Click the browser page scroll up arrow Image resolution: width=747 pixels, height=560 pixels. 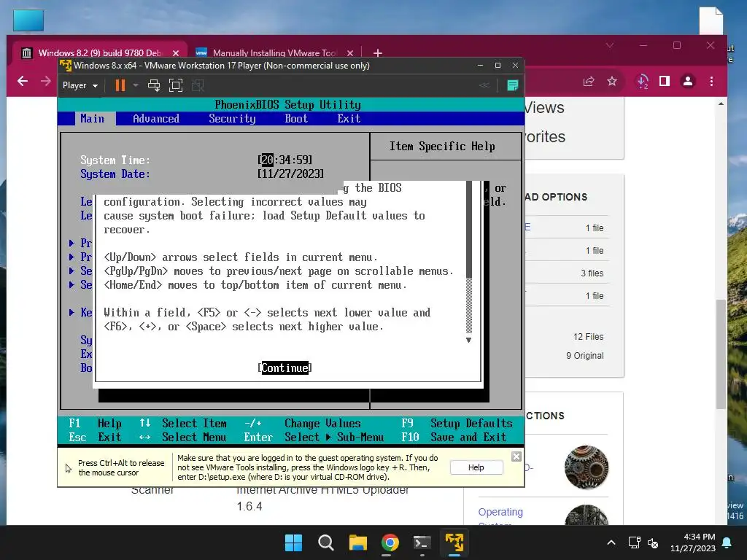click(721, 104)
